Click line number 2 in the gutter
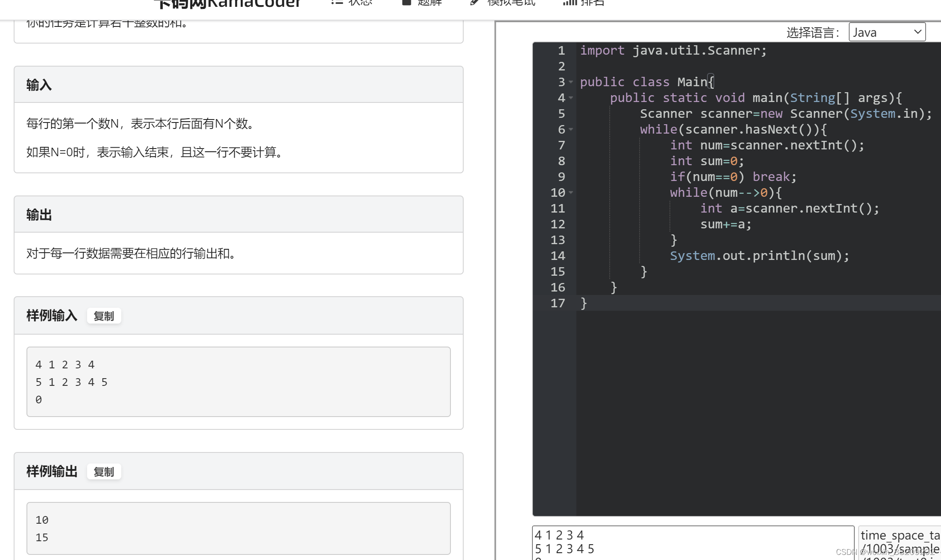 tap(561, 66)
